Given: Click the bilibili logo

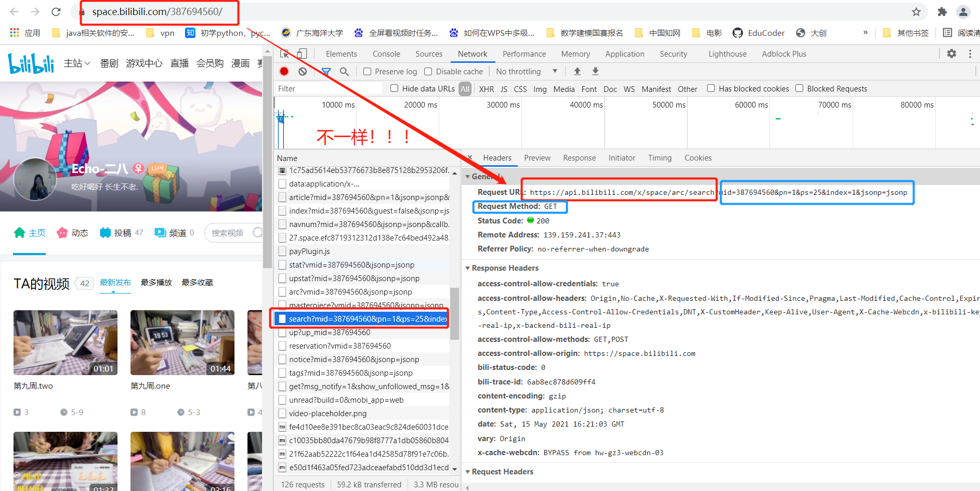Looking at the screenshot, I should pos(31,63).
